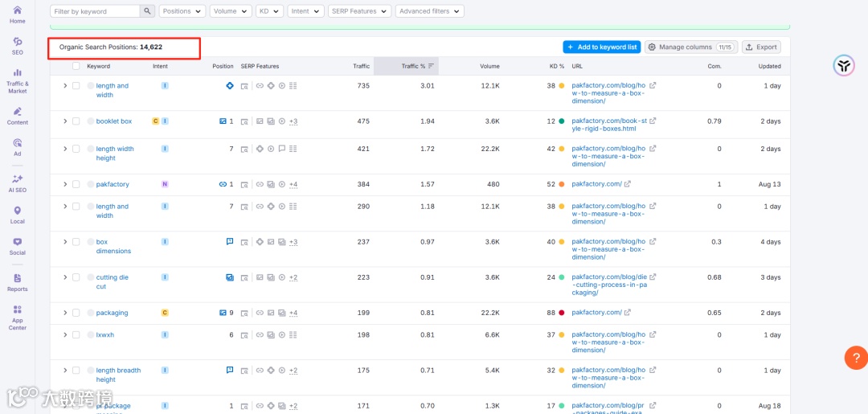868x414 pixels.
Task: Check the booklet box row checkbox
Action: click(x=76, y=121)
